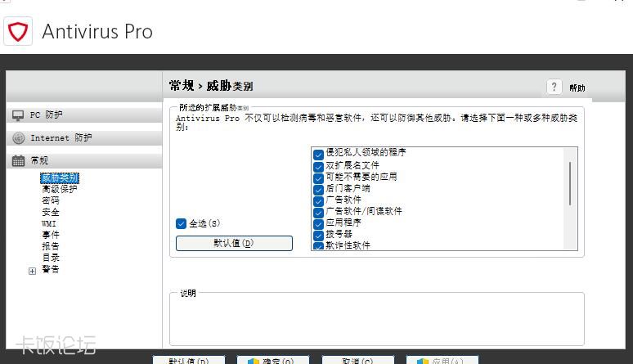
Task: Select 高级保护 in the tree
Action: tap(60, 189)
